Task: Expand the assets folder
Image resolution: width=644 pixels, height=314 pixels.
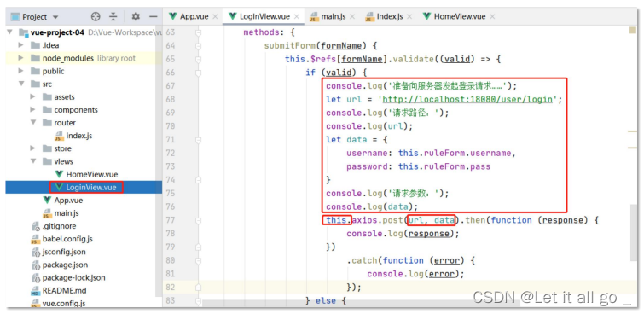Action: [x=33, y=96]
